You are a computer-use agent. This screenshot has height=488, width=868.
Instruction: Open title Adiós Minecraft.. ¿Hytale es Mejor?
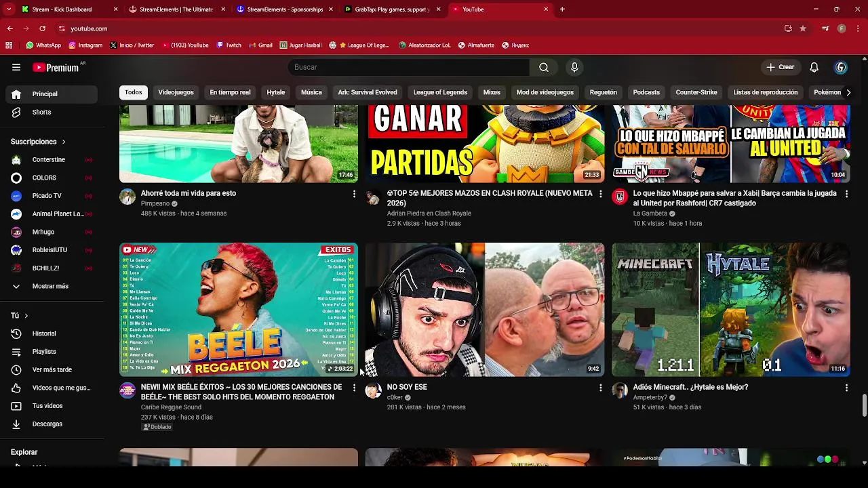tap(690, 387)
